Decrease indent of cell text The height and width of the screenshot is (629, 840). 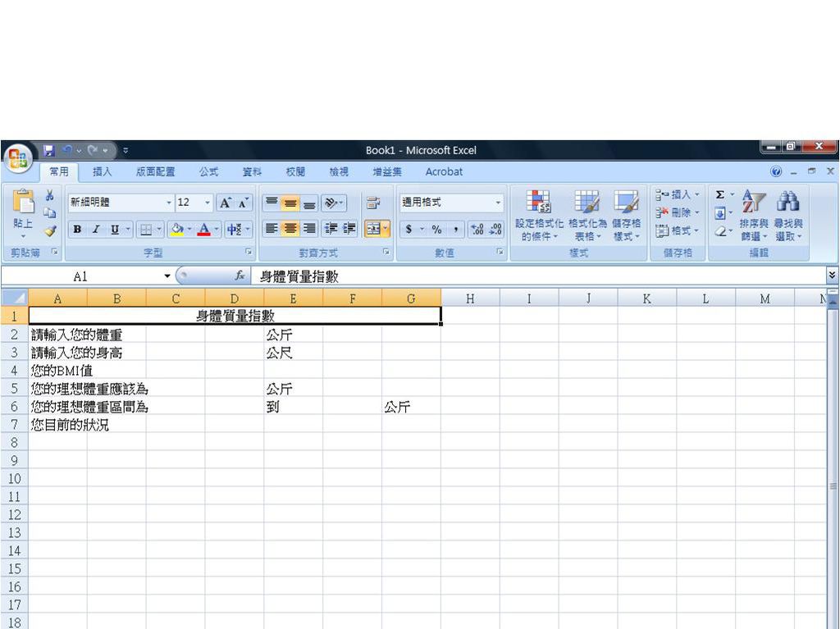coord(331,229)
